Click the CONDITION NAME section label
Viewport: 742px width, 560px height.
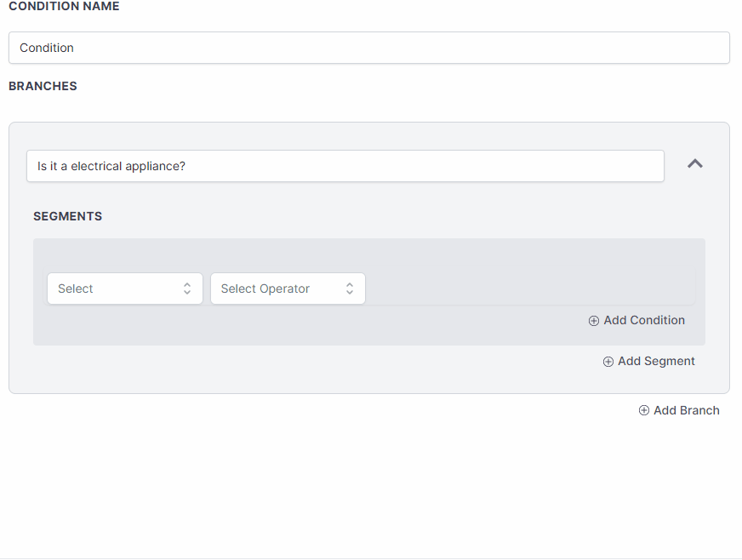pos(64,7)
